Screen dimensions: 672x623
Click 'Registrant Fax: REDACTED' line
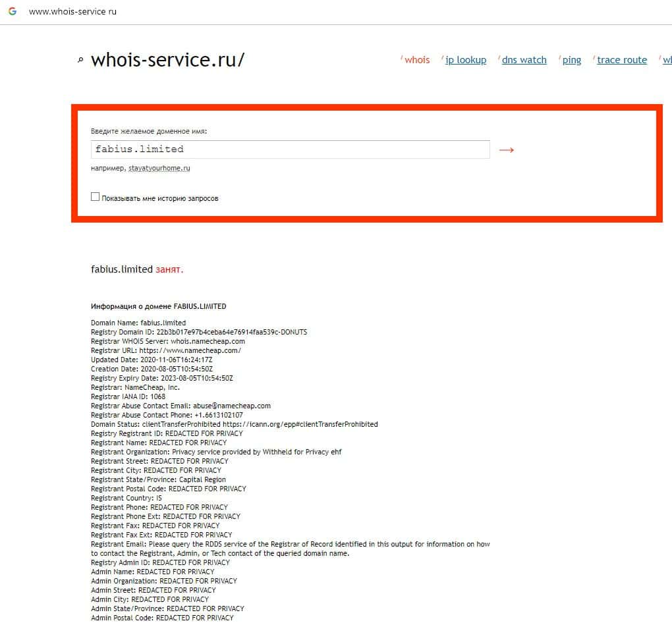coord(155,526)
